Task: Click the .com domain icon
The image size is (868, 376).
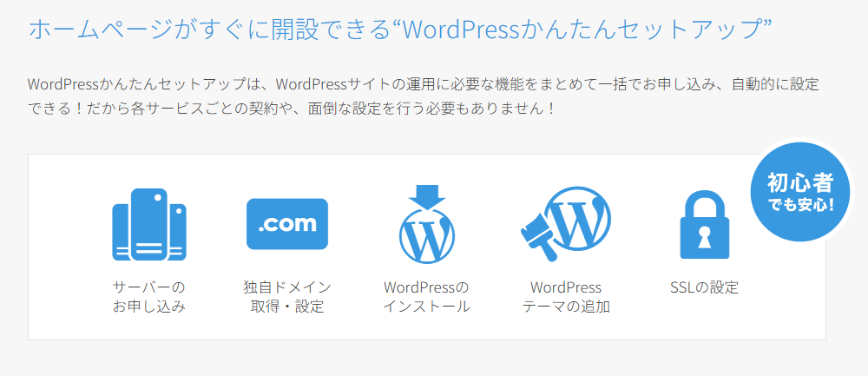Action: [x=287, y=224]
